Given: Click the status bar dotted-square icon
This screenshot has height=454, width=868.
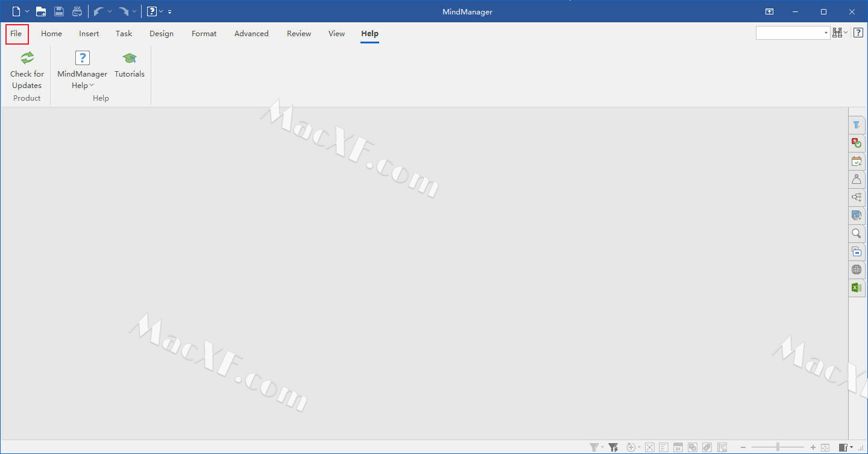Looking at the screenshot, I should coord(650,447).
